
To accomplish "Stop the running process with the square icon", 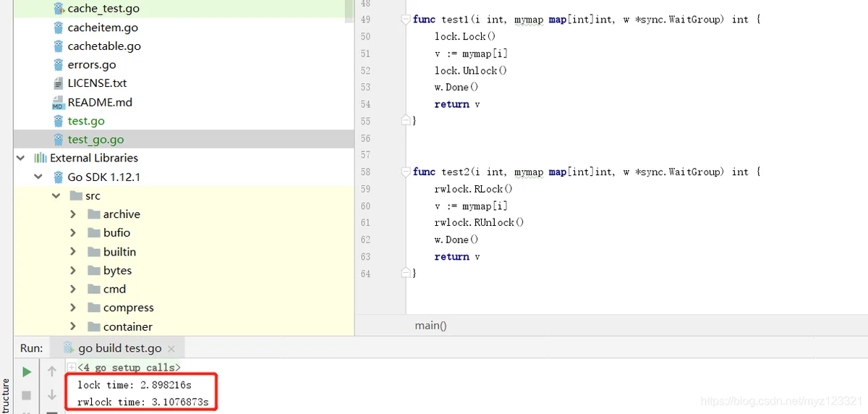I will click(27, 395).
